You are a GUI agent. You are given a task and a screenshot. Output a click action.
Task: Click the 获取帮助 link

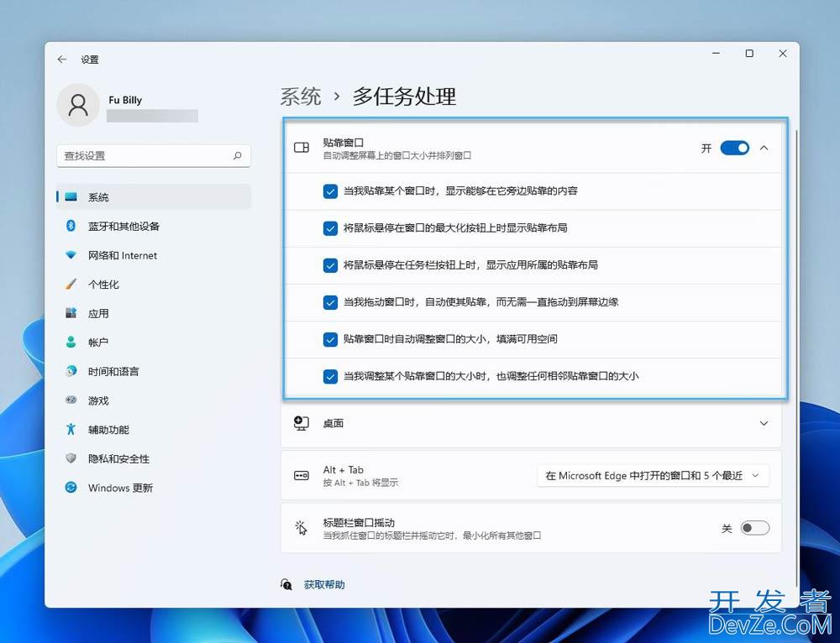[x=324, y=584]
